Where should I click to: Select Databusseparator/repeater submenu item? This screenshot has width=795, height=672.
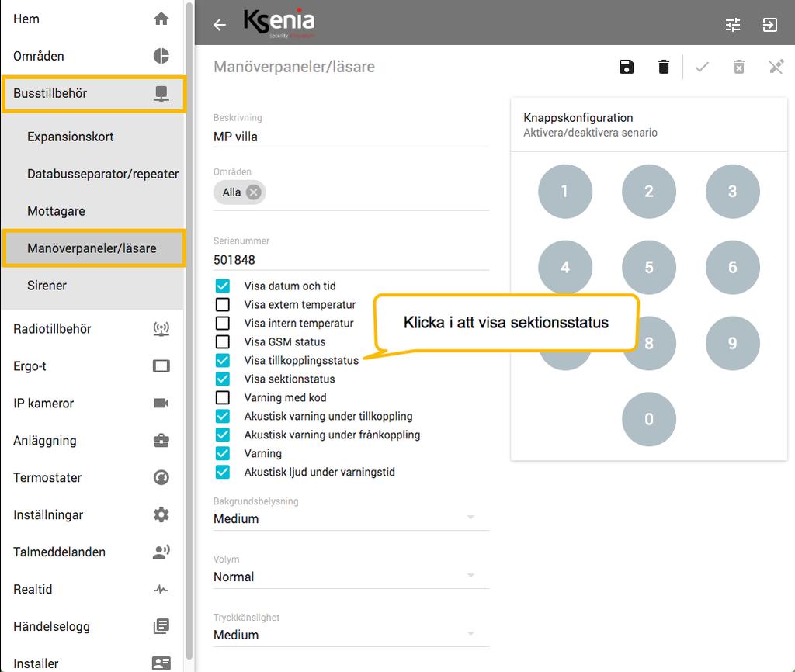coord(92,174)
